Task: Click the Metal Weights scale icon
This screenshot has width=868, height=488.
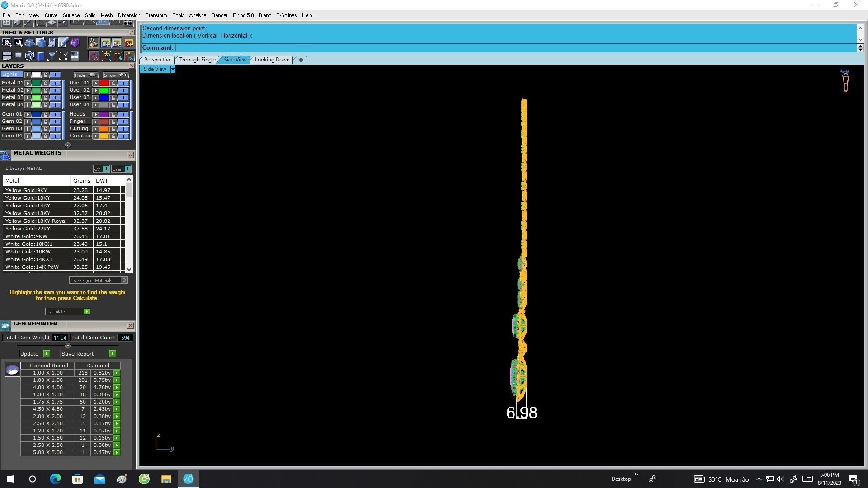Action: point(5,155)
